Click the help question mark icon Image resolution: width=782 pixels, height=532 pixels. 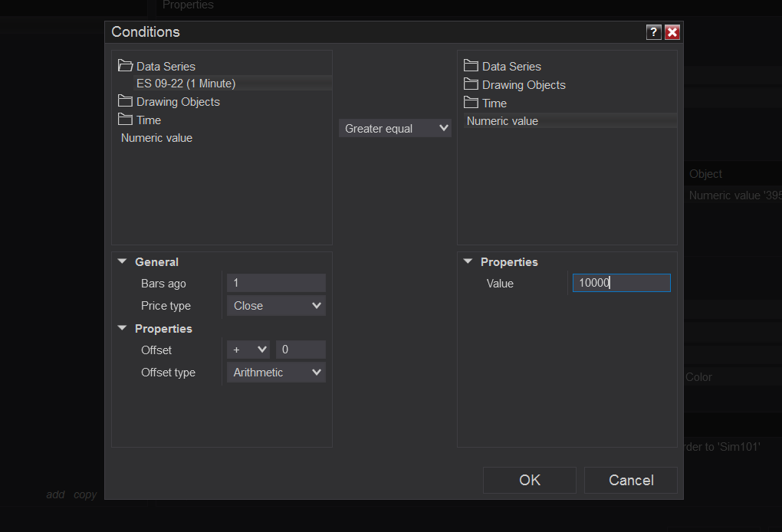653,32
